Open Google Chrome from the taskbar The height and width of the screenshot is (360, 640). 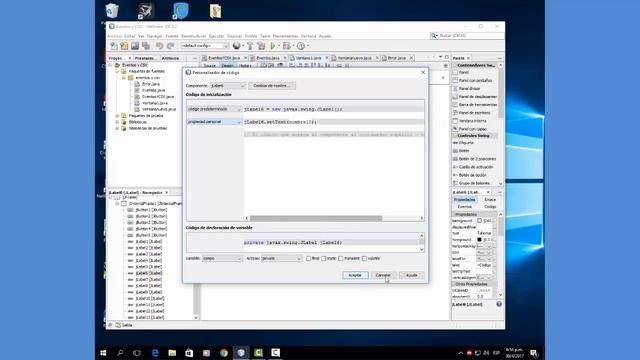coord(224,353)
